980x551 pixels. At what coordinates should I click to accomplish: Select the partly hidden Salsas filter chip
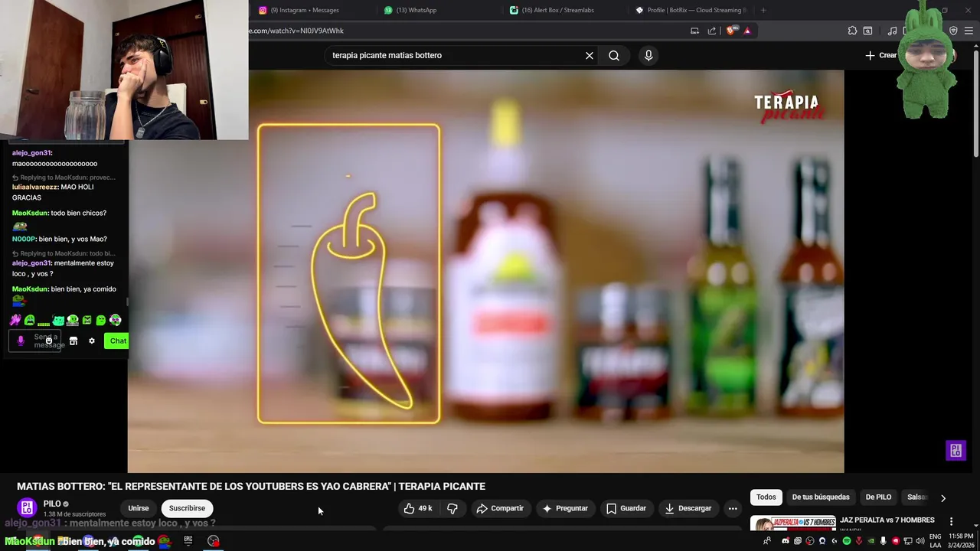[916, 497]
